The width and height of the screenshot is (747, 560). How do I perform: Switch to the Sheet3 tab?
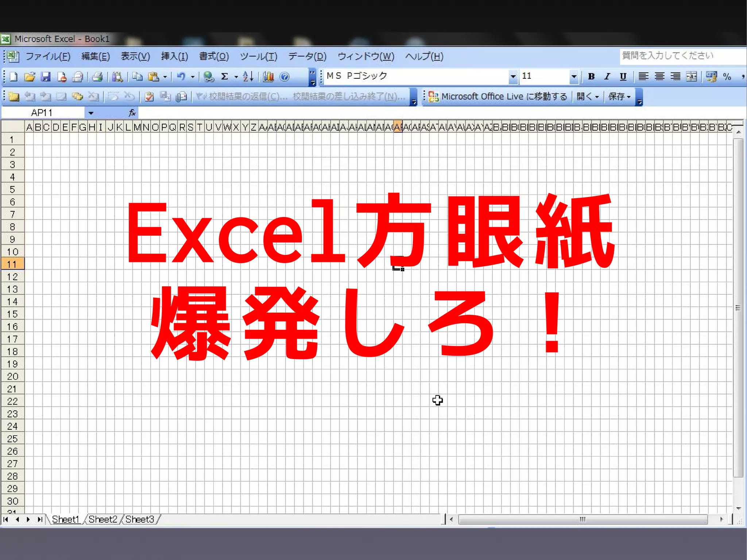[x=140, y=519]
